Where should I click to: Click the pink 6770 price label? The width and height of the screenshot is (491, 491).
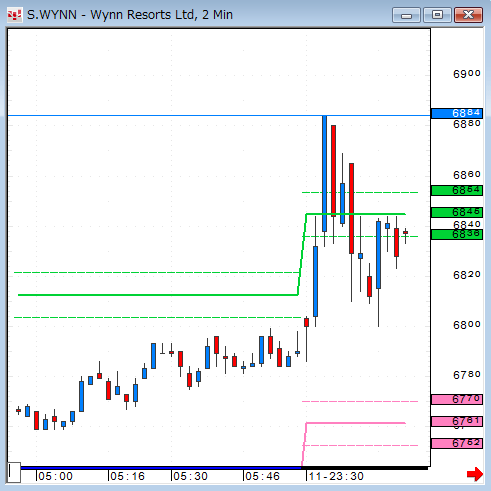456,399
